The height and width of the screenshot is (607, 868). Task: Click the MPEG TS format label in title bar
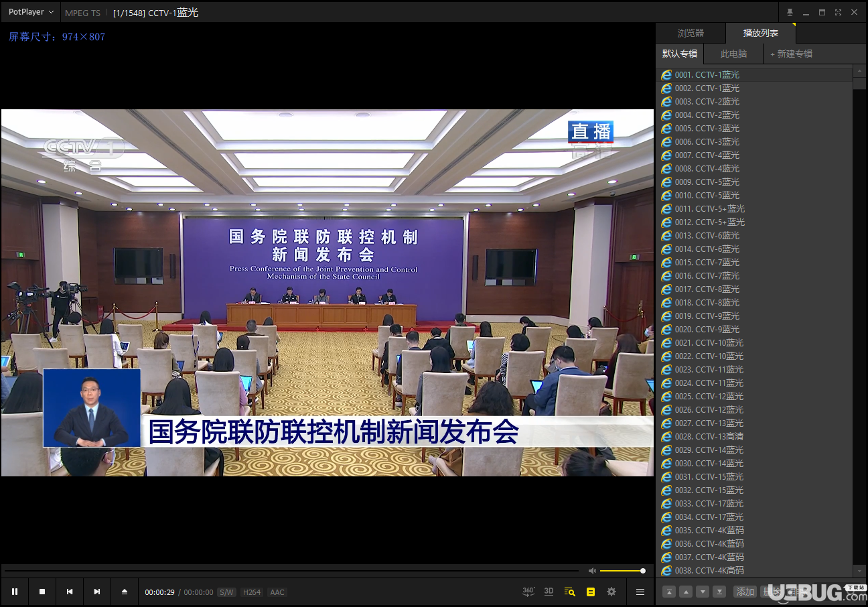pyautogui.click(x=82, y=13)
